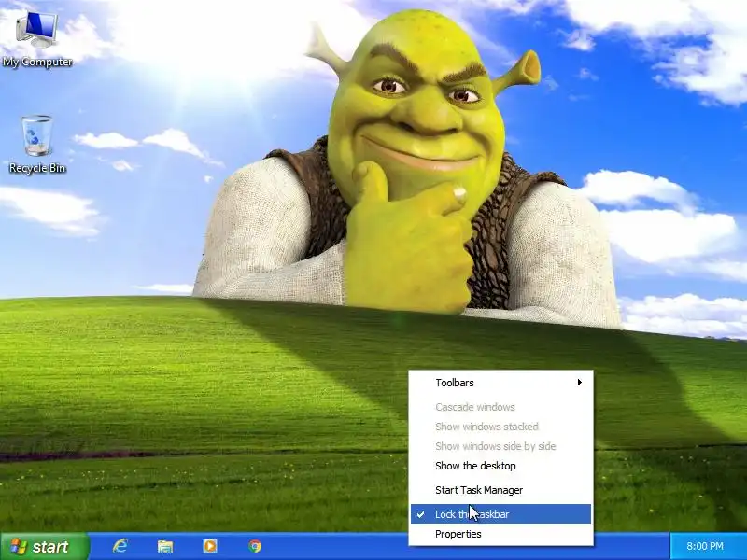Launch Internet Explorer from the taskbar

(120, 546)
